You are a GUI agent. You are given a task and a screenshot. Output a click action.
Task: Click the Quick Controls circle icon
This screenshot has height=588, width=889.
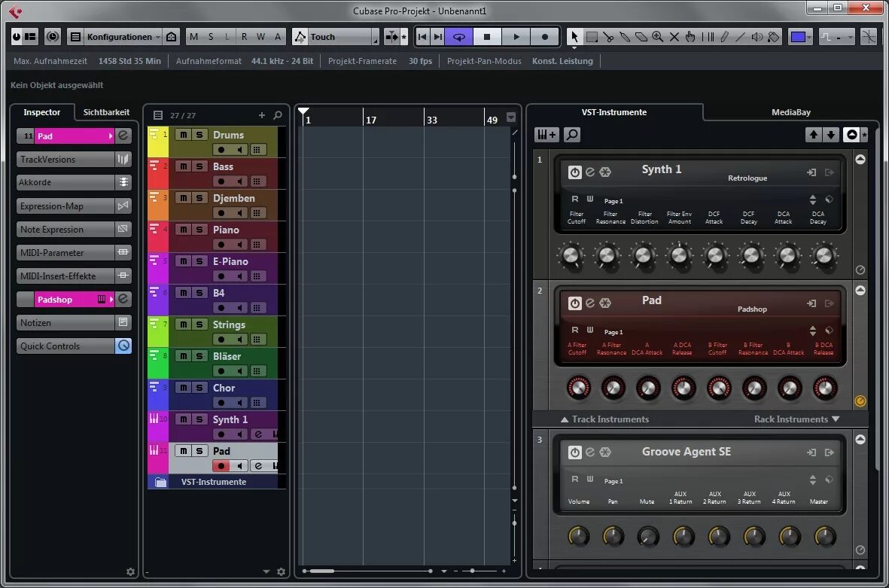(123, 346)
